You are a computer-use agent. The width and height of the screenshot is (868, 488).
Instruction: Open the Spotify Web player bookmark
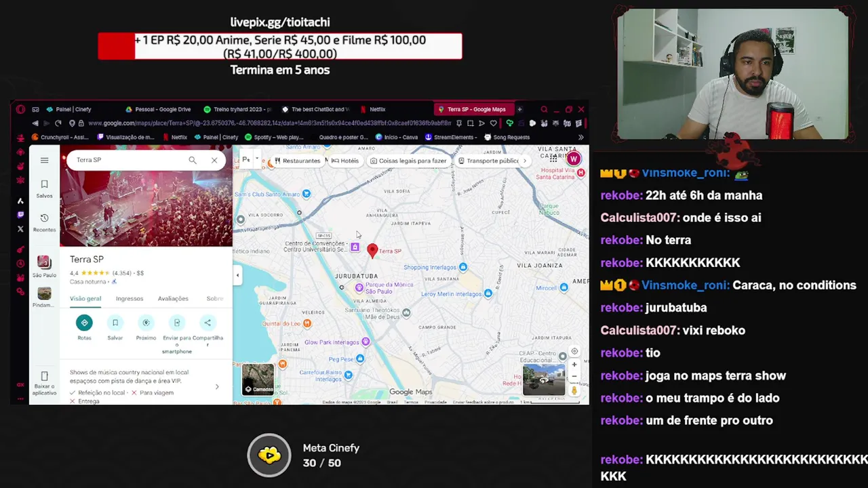click(x=273, y=137)
